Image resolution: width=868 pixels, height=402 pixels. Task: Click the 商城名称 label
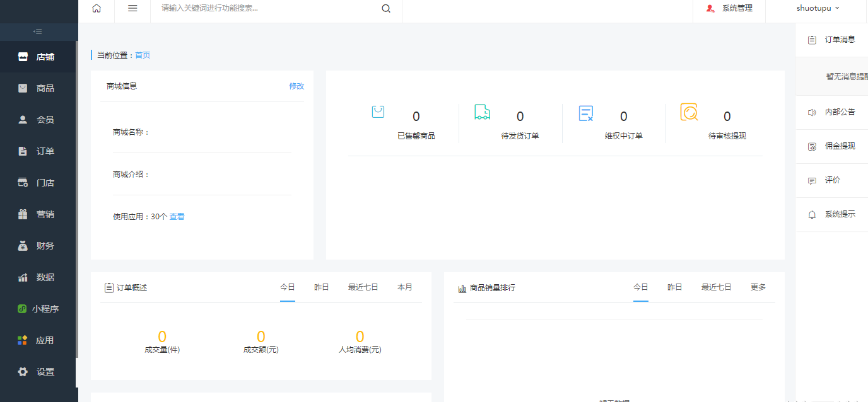click(x=131, y=132)
